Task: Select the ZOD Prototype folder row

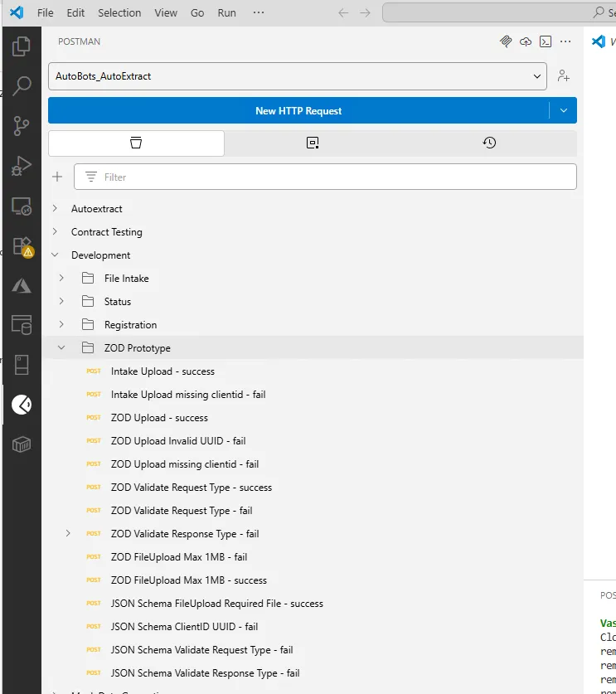Action: 313,348
